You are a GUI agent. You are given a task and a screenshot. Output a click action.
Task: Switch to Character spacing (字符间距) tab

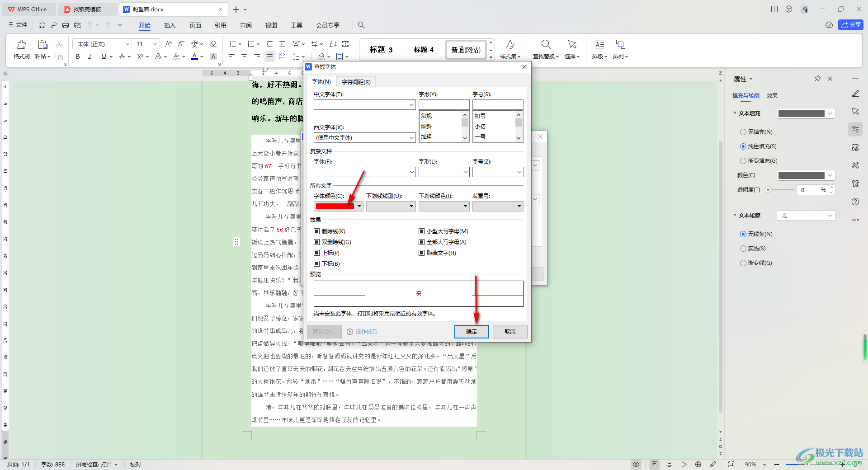pyautogui.click(x=356, y=82)
